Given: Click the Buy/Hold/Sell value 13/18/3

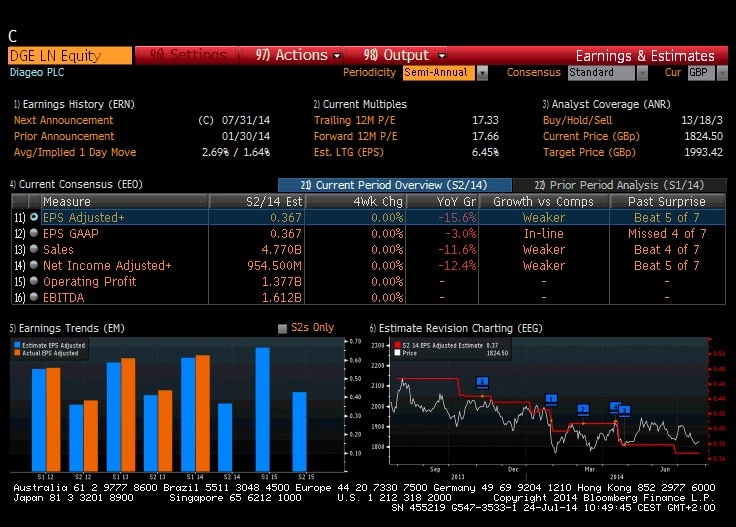Looking at the screenshot, I should point(702,120).
